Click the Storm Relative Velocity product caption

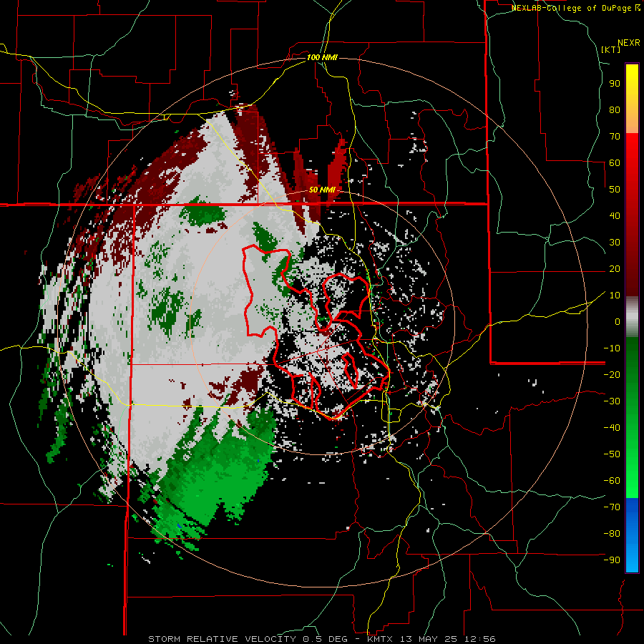[x=322, y=639]
